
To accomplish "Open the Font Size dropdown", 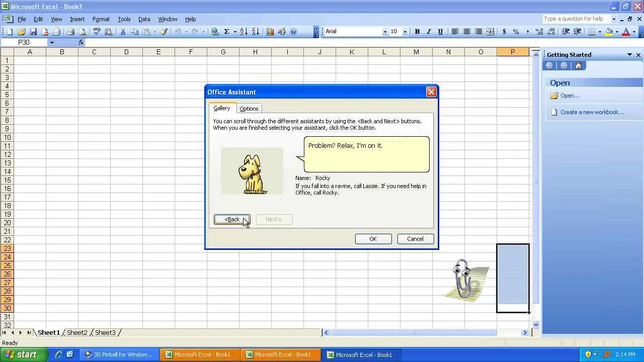I will tap(405, 32).
